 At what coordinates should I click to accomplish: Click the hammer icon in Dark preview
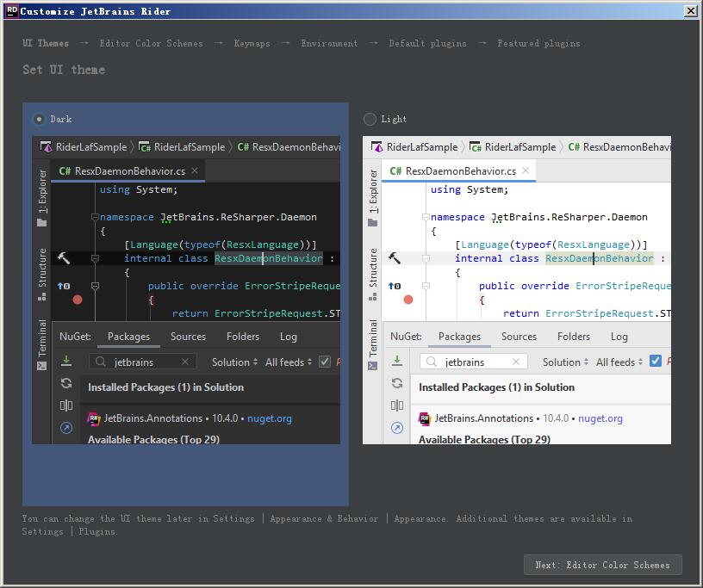pyautogui.click(x=64, y=258)
